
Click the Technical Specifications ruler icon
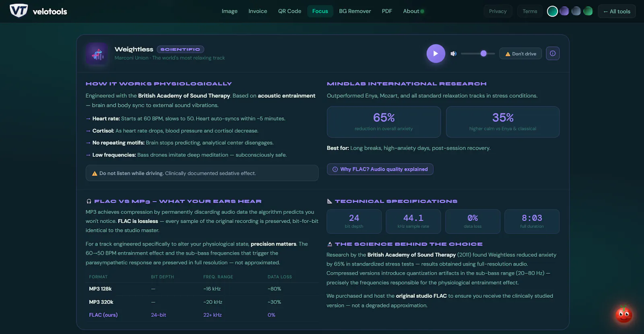[330, 201]
